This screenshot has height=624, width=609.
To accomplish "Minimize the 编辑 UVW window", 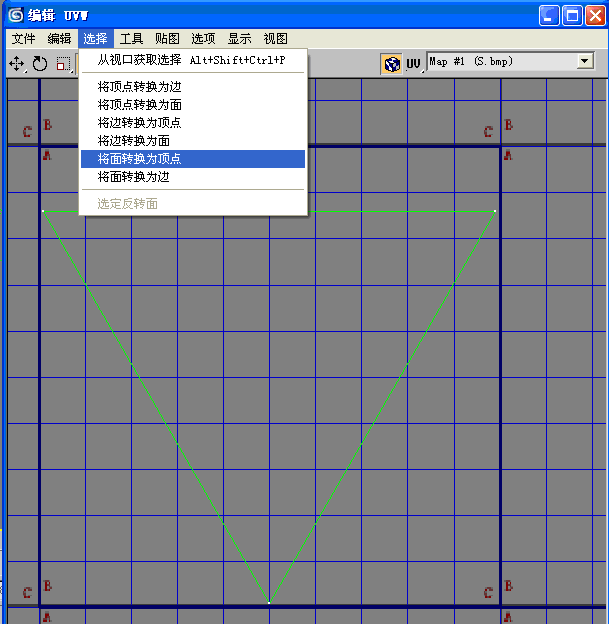I will tap(549, 16).
